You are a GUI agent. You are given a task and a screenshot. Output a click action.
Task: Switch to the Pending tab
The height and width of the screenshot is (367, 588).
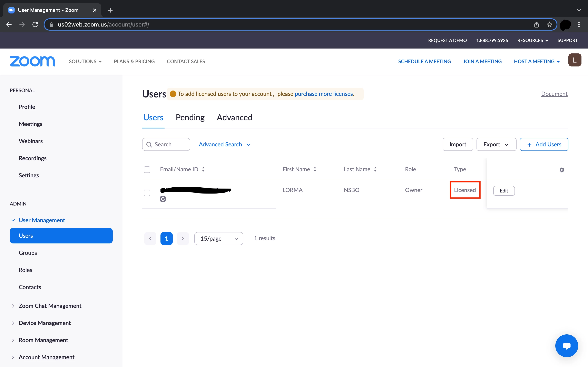(x=190, y=117)
